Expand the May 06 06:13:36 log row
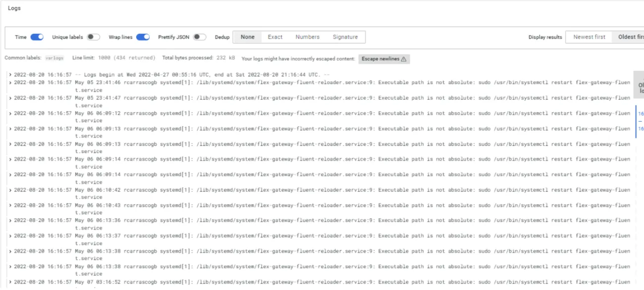Viewport: 644px width, 290px height. point(10,220)
